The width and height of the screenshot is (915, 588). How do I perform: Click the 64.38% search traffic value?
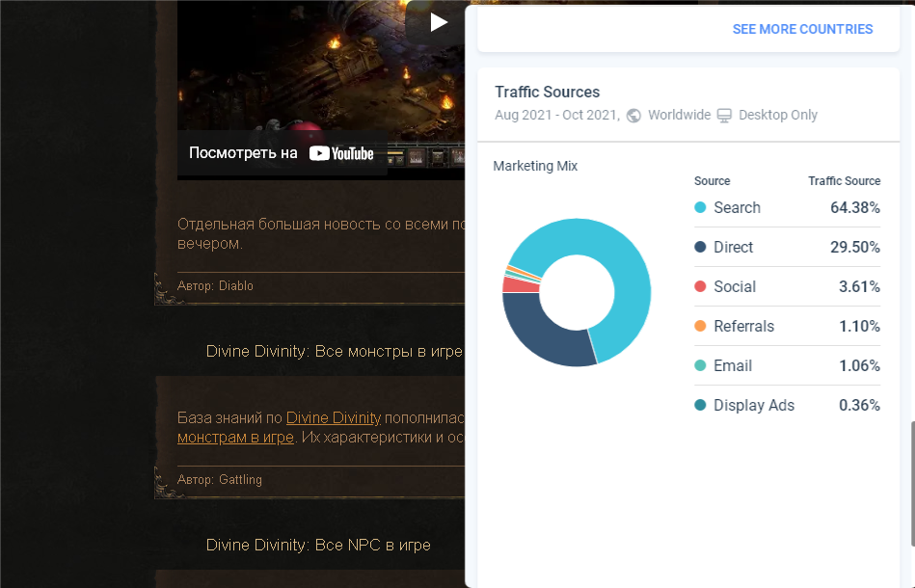coord(855,207)
